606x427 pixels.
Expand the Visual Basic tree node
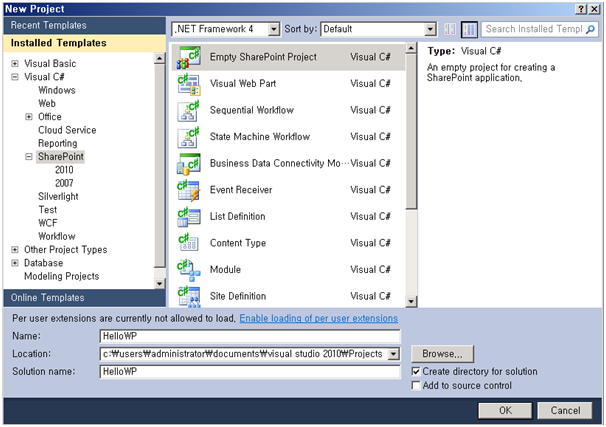coord(15,64)
